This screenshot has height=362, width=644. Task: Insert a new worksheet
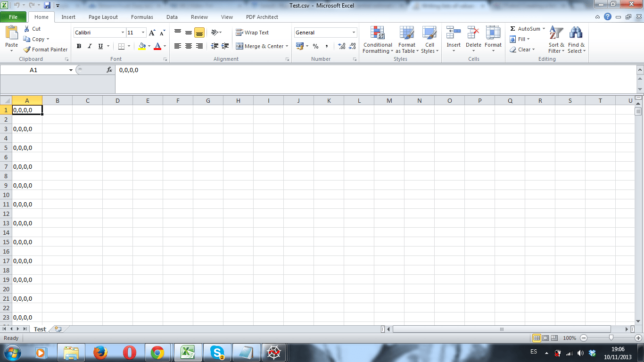(x=58, y=329)
